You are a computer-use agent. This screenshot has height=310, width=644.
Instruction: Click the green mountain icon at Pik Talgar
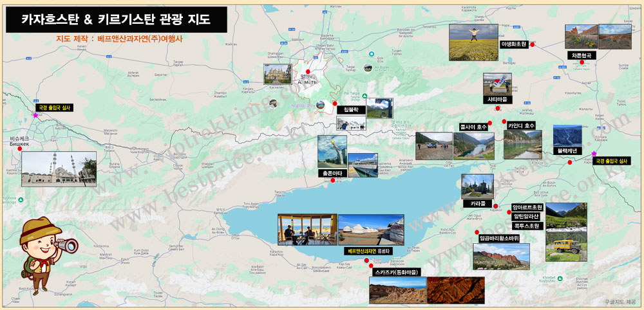[x=365, y=96]
